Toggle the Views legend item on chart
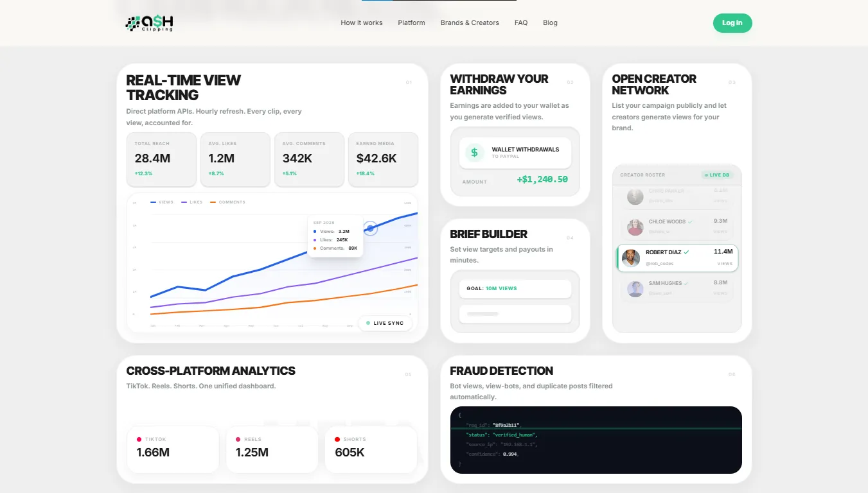Image resolution: width=868 pixels, height=493 pixels. 162,202
